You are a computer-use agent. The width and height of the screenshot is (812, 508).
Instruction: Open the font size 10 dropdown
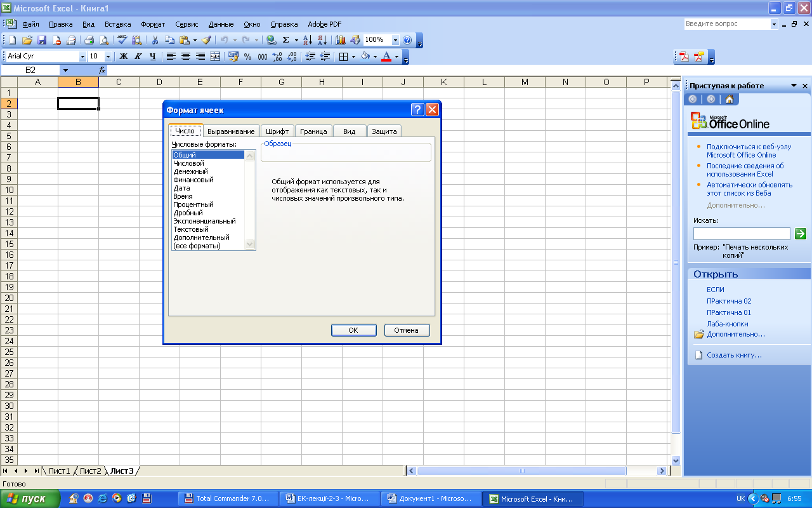108,57
